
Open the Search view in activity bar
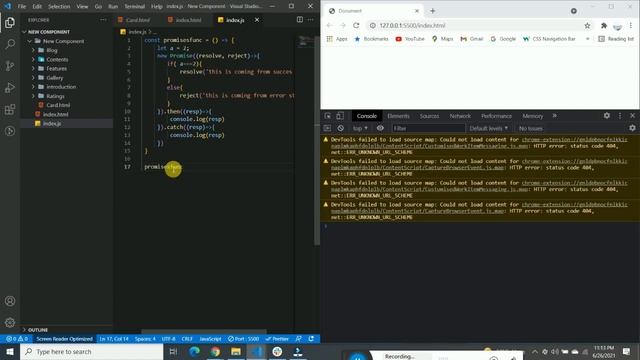point(10,44)
